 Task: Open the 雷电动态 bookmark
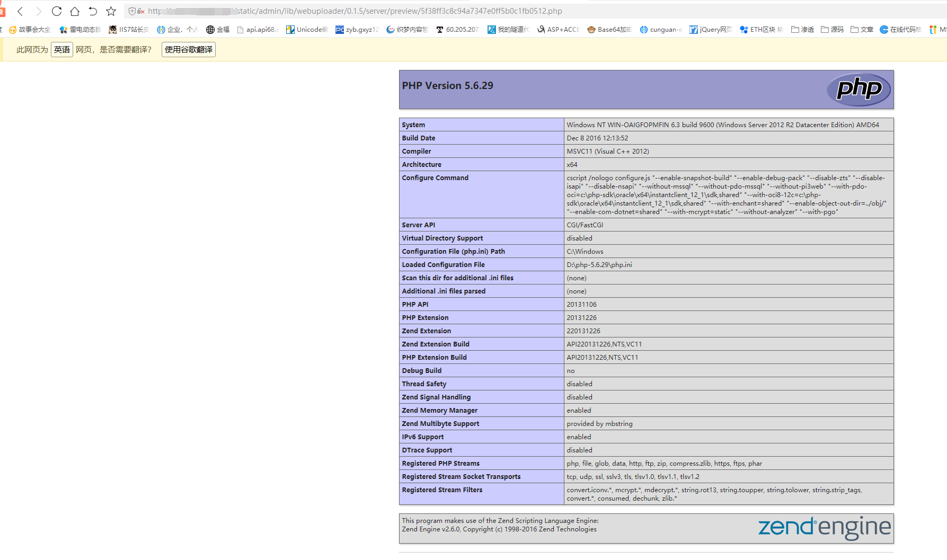(x=80, y=30)
